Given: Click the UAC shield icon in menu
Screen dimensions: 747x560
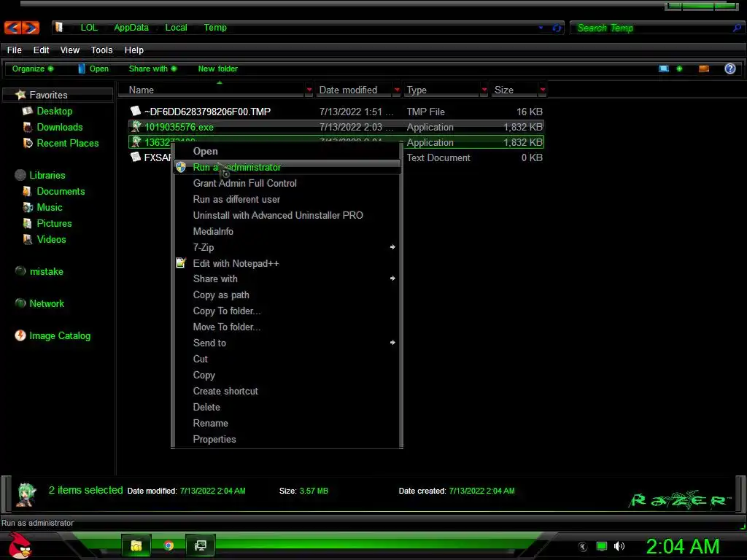Looking at the screenshot, I should 181,167.
